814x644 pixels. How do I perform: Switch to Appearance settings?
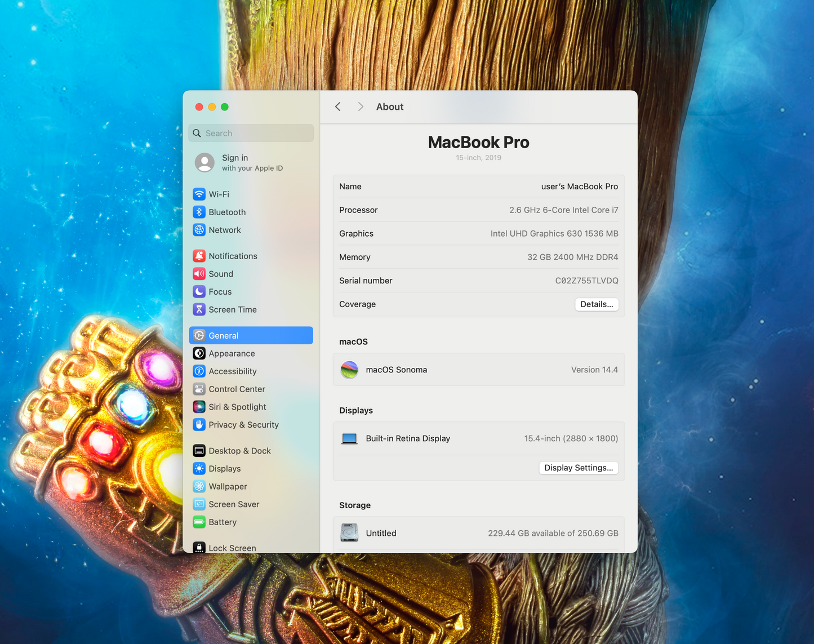[232, 354]
